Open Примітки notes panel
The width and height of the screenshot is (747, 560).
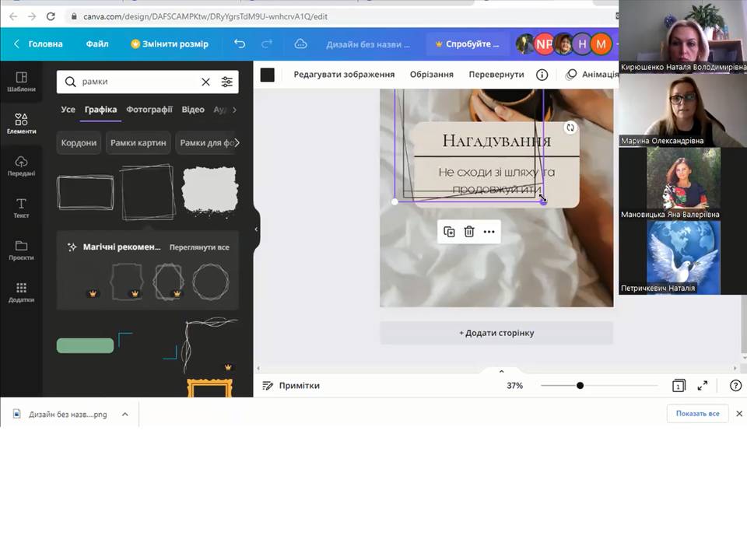click(291, 386)
